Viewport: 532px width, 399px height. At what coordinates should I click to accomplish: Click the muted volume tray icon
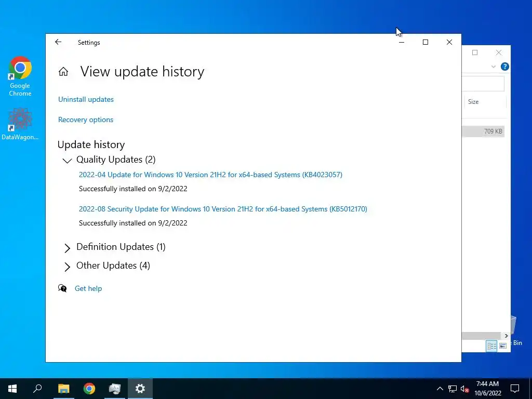pos(465,389)
